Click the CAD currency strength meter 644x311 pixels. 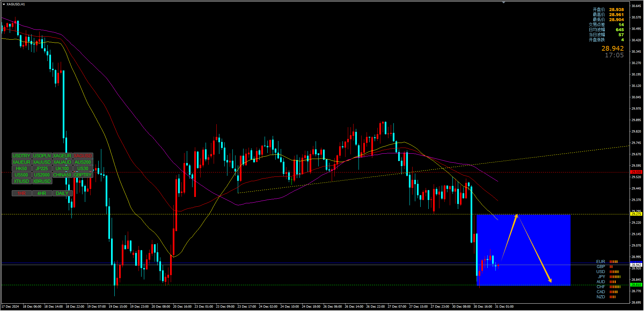(x=613, y=292)
